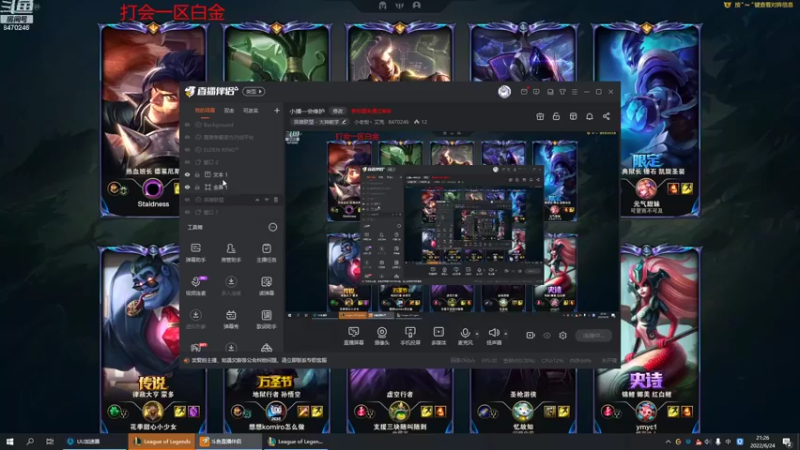Open the Windows Start menu

coord(9,441)
